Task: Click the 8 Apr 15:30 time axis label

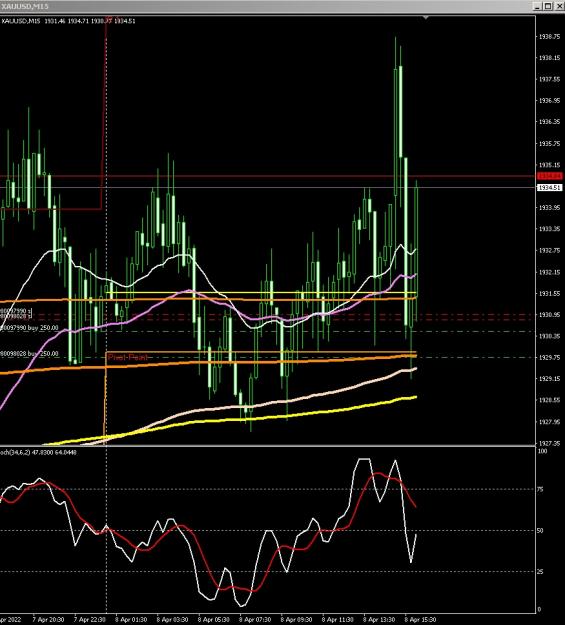Action: [x=420, y=620]
